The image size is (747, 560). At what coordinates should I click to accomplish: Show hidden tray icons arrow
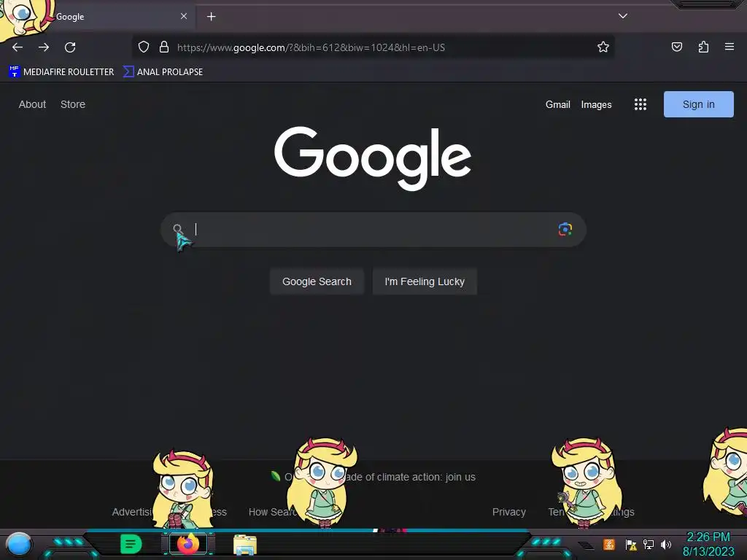(586, 545)
